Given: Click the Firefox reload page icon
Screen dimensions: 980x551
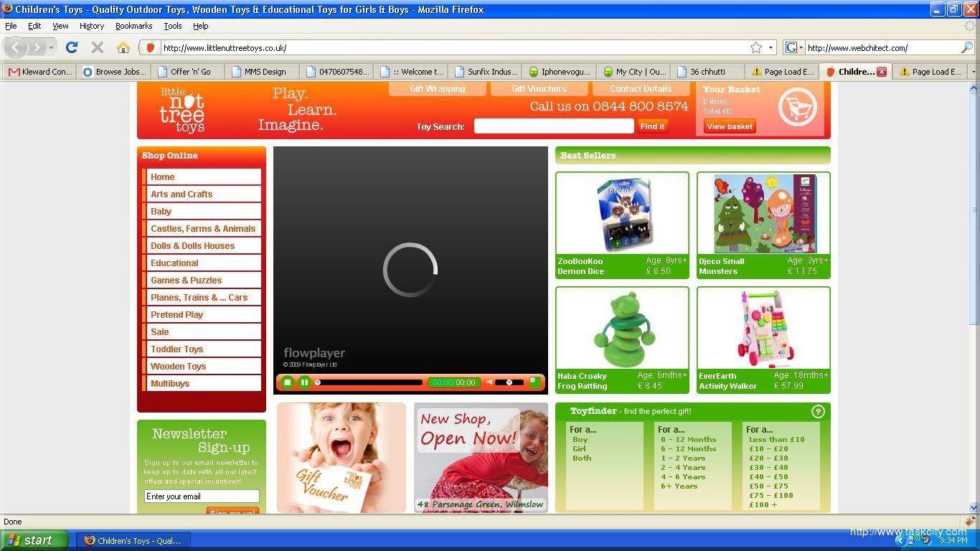Looking at the screenshot, I should (71, 47).
